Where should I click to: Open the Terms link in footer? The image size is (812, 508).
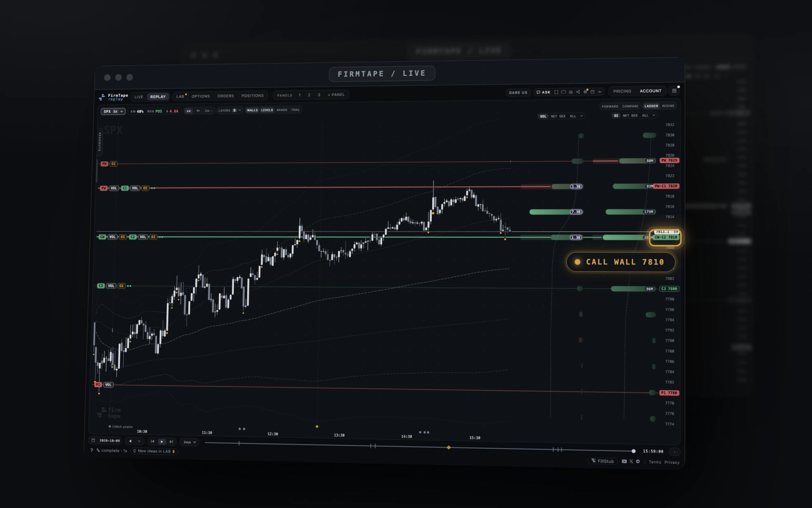pos(655,462)
